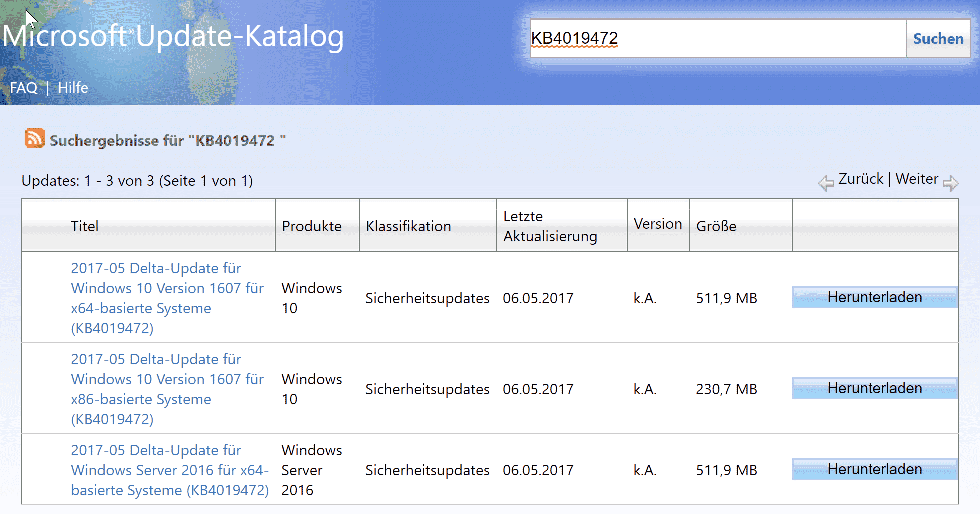980x514 pixels.
Task: Click the Weiter pagination link
Action: 917,179
